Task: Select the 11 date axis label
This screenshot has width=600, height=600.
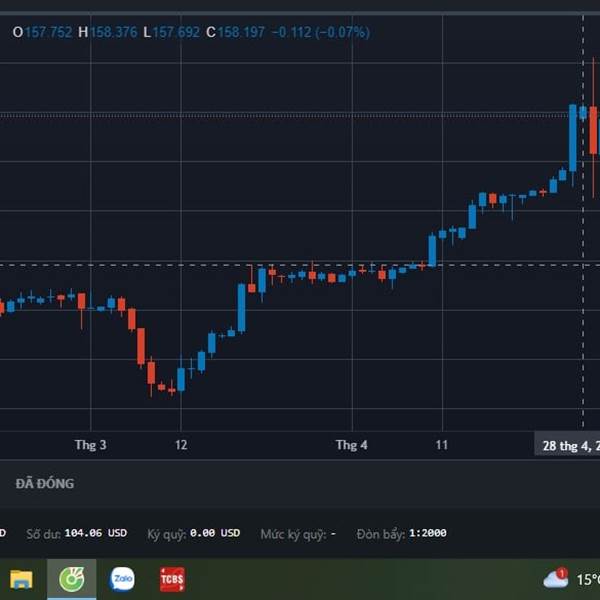Action: click(x=442, y=445)
